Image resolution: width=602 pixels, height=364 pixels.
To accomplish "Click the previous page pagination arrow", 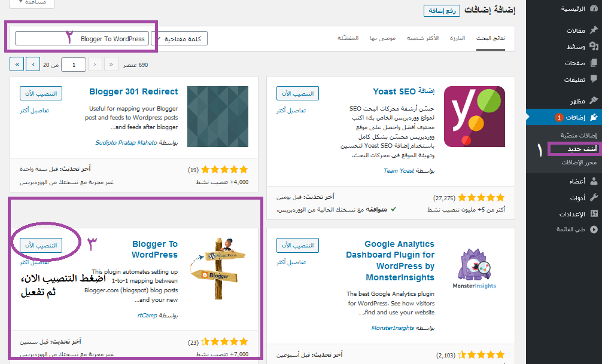I will click(95, 65).
